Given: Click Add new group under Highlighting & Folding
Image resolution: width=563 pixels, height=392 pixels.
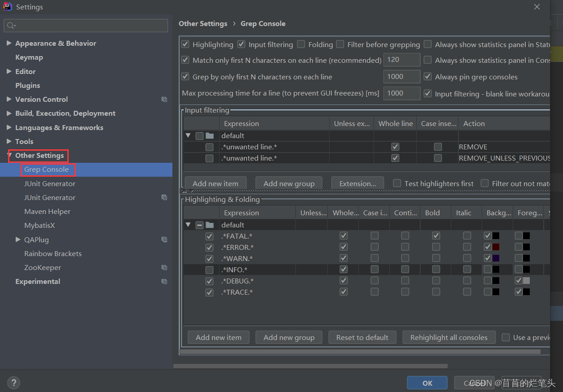Looking at the screenshot, I should click(289, 337).
